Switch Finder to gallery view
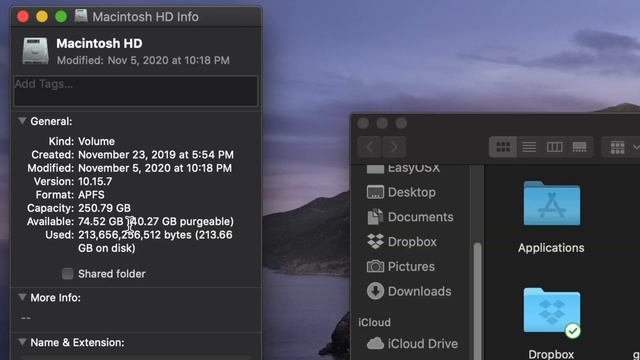The height and width of the screenshot is (360, 640). click(580, 147)
